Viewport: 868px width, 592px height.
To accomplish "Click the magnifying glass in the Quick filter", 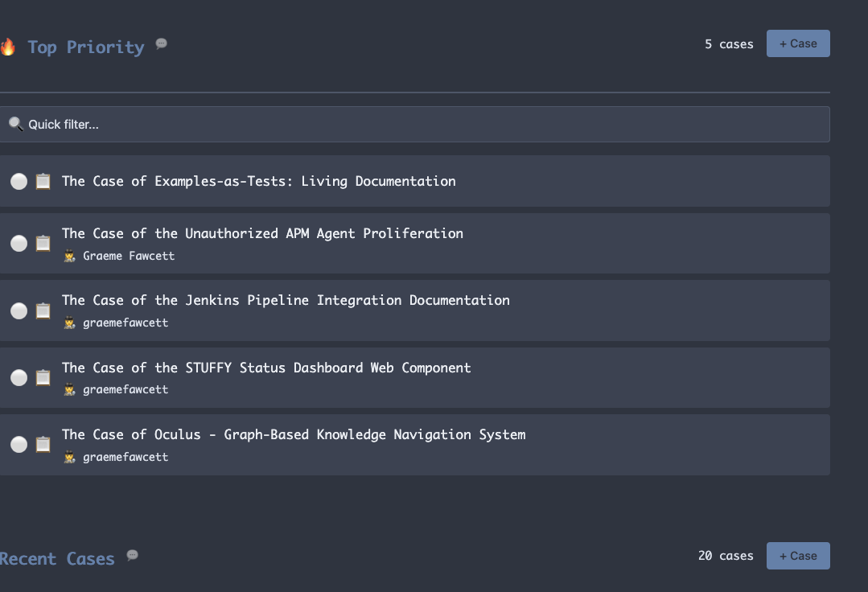I will (15, 124).
